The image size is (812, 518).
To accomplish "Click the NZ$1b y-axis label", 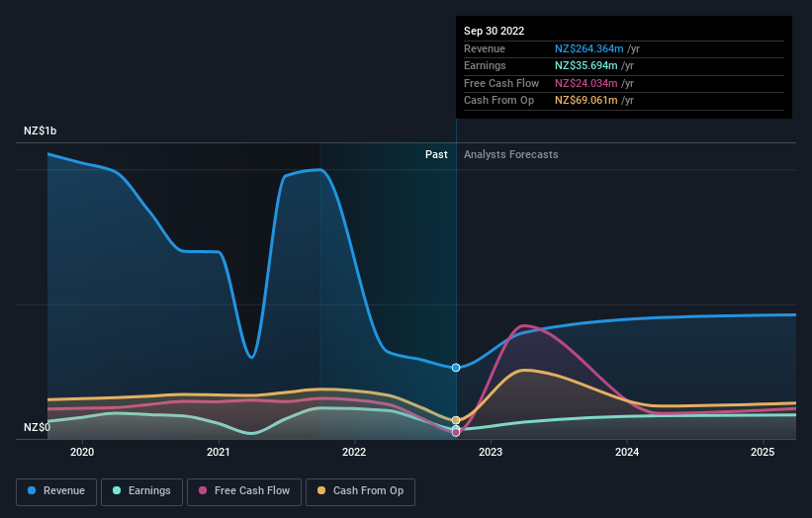I will pyautogui.click(x=40, y=130).
